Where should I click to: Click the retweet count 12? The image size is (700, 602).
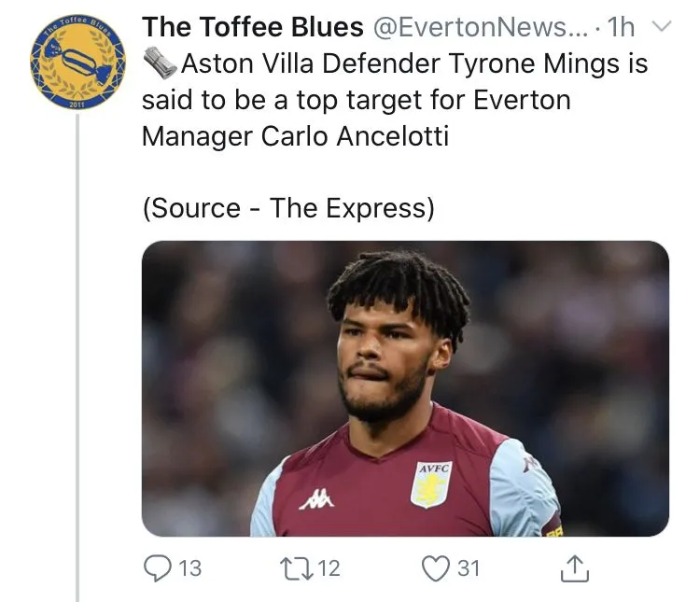tap(328, 567)
